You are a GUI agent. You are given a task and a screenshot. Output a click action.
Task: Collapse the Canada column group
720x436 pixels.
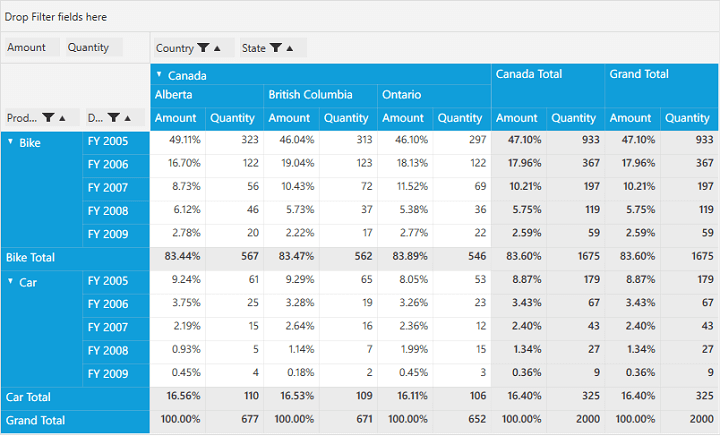point(159,75)
